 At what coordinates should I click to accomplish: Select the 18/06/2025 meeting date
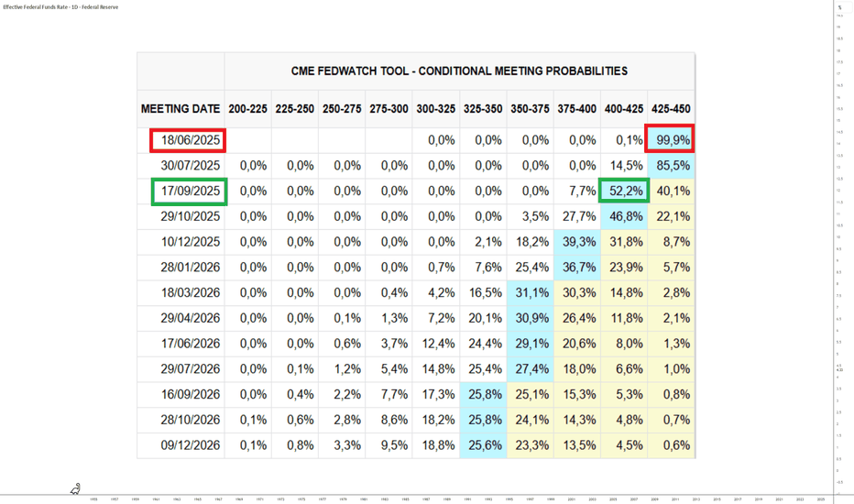pyautogui.click(x=190, y=140)
